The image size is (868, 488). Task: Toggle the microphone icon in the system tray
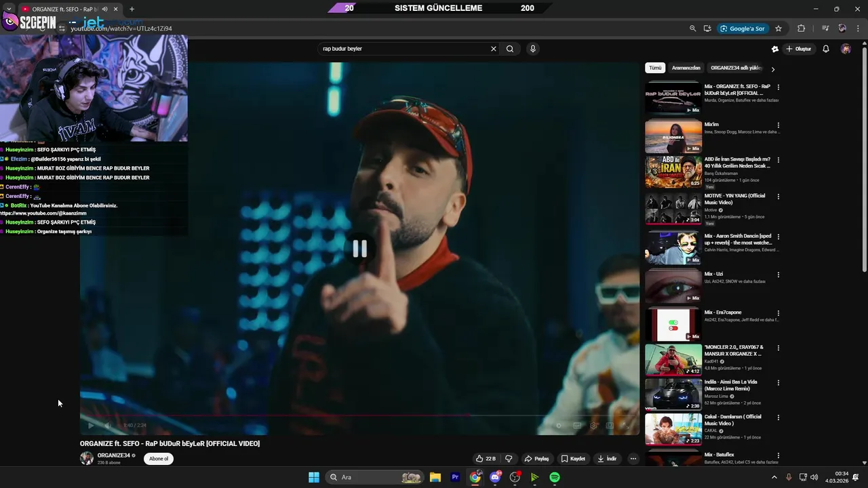pos(789,477)
